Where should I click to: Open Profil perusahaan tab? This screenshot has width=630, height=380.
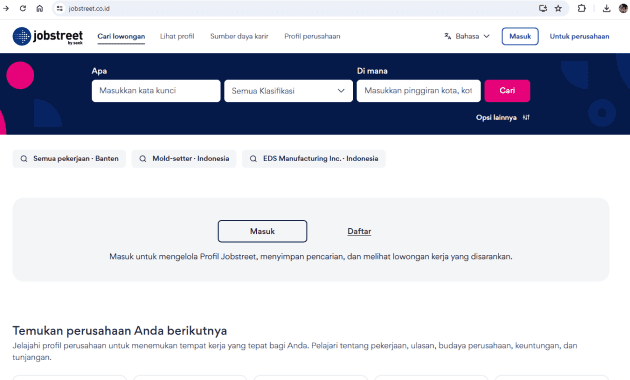pyautogui.click(x=312, y=36)
